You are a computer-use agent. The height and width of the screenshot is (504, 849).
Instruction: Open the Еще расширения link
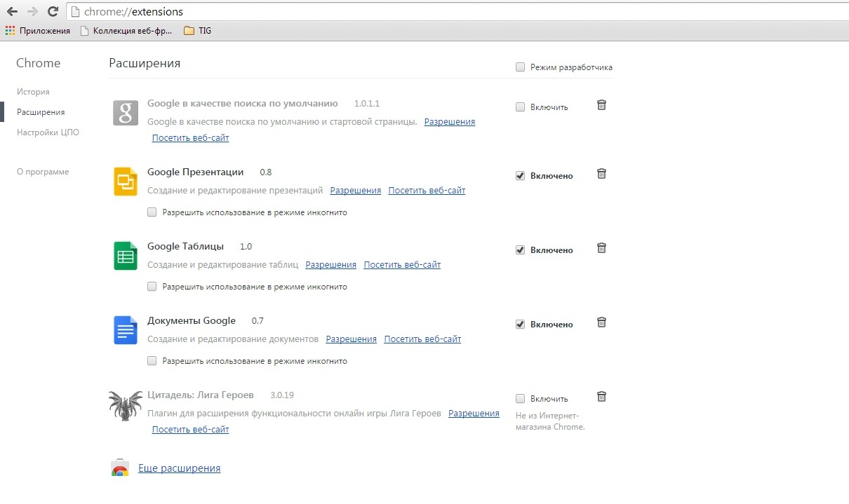[x=180, y=468]
